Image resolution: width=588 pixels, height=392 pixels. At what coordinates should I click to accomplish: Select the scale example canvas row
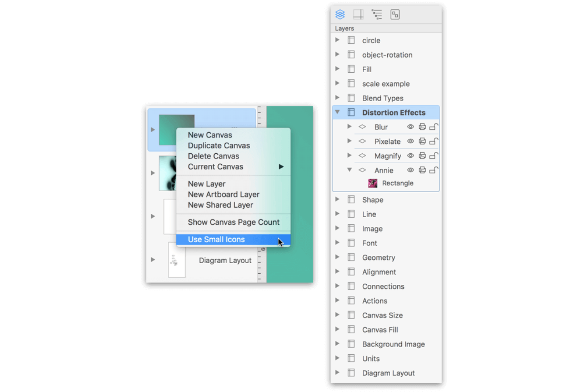[x=386, y=83]
